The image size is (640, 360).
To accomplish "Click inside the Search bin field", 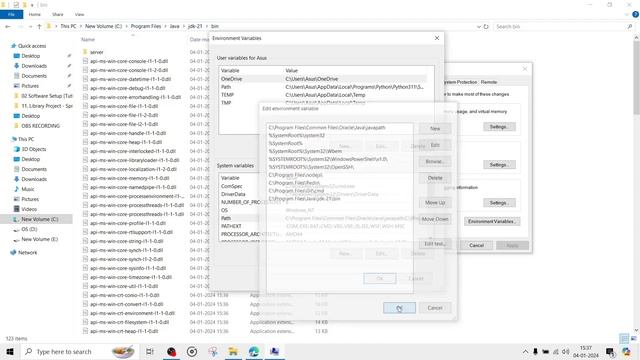I will (561, 27).
